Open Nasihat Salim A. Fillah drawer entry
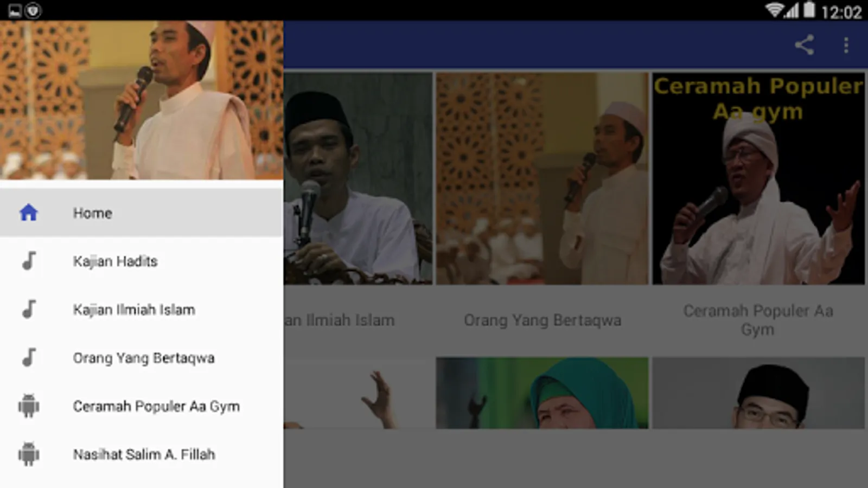Image resolution: width=868 pixels, height=488 pixels. pos(142,454)
